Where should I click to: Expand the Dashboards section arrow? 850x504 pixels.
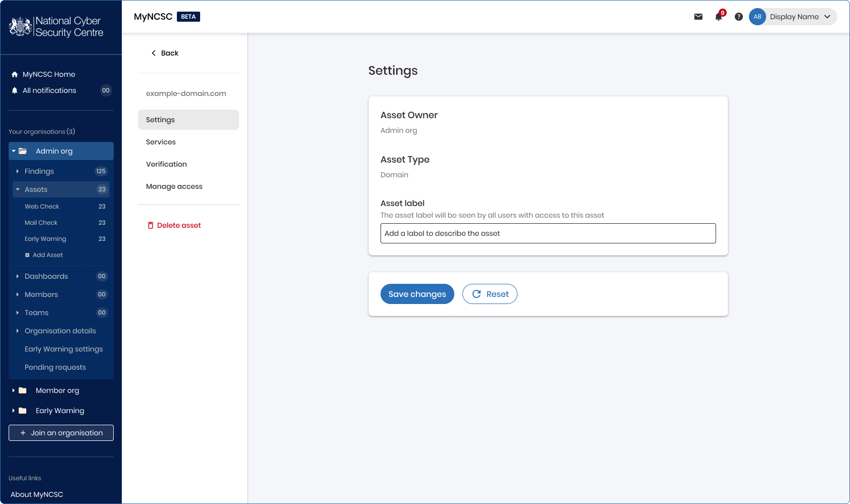click(18, 276)
